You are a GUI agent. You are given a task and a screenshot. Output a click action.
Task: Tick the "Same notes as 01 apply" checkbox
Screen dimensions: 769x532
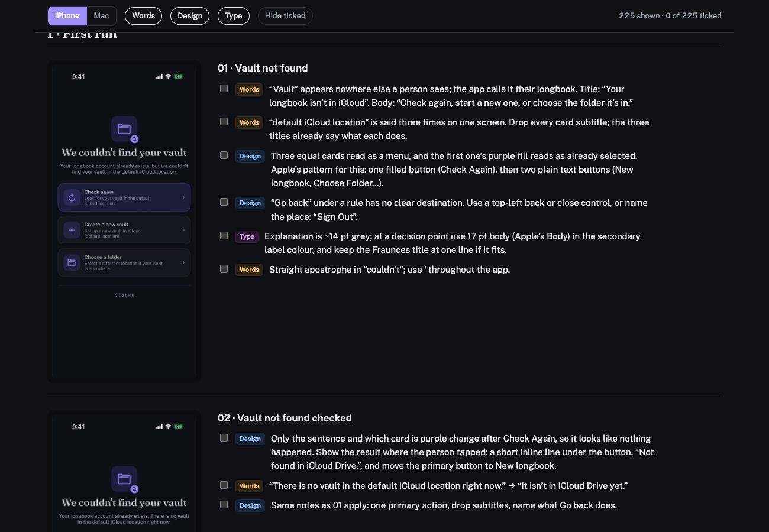click(x=224, y=505)
